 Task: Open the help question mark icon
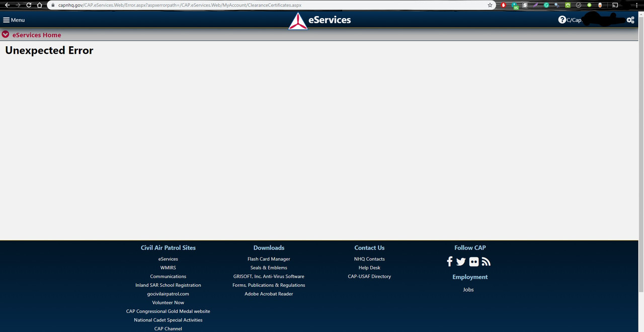point(562,20)
